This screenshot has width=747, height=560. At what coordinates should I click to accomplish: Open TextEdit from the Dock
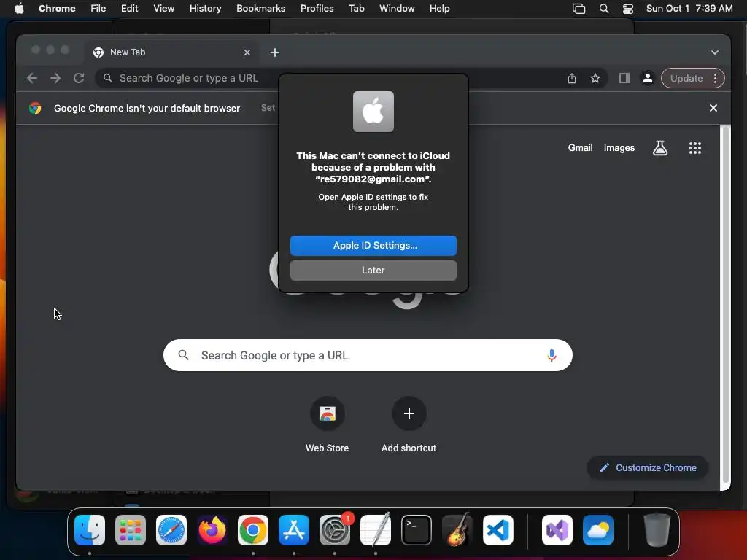coord(376,530)
